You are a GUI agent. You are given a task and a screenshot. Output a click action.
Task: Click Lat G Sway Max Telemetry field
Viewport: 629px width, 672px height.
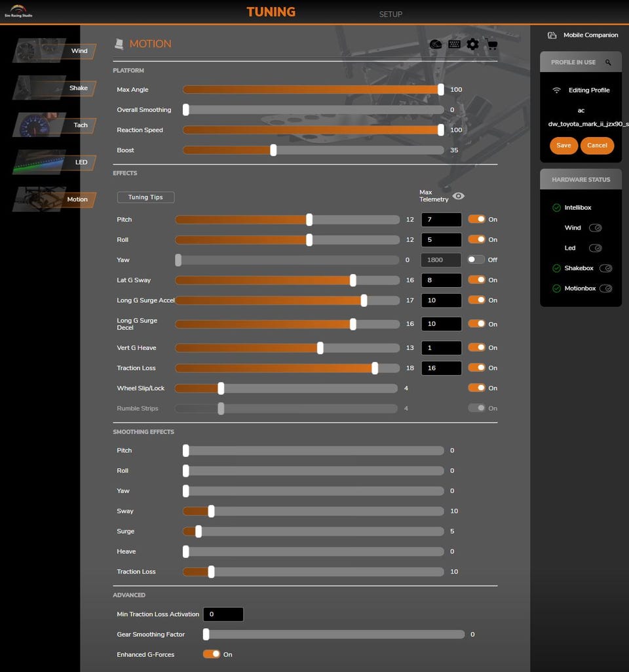coord(442,280)
